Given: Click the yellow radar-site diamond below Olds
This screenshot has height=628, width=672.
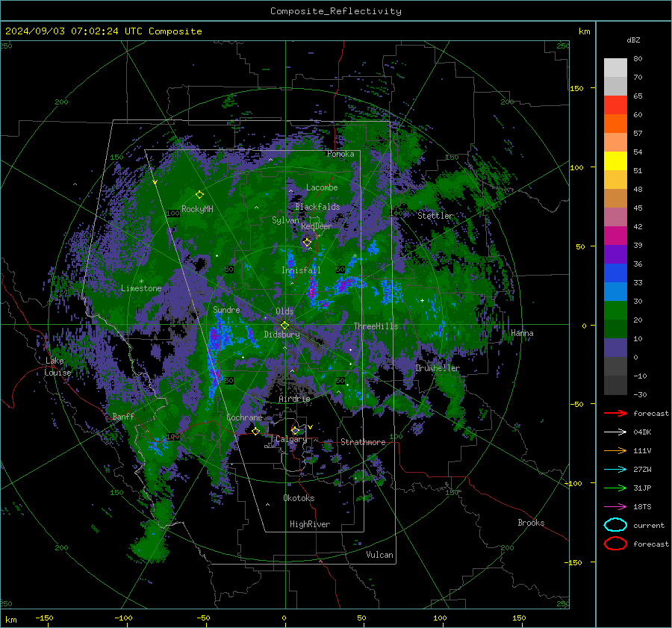Looking at the screenshot, I should coord(284,326).
